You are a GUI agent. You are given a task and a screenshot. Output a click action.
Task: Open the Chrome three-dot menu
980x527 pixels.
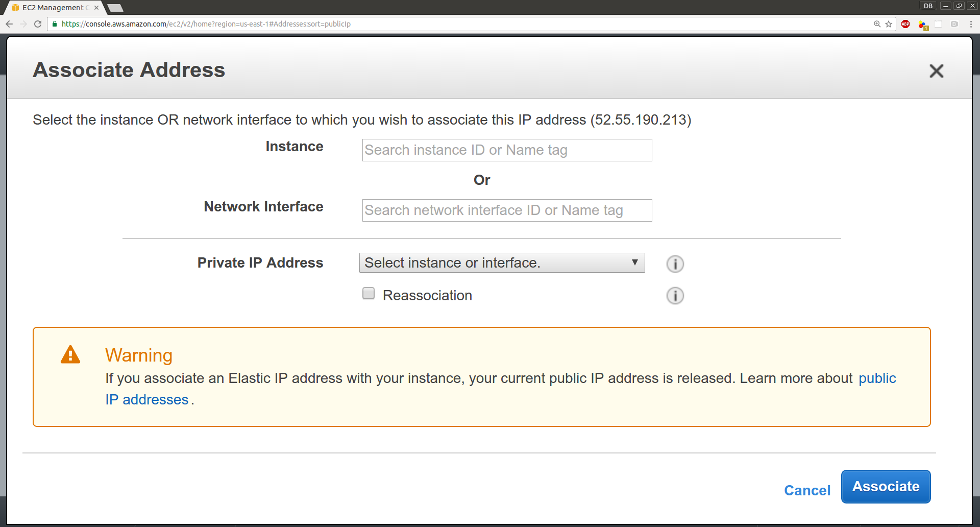click(x=971, y=24)
